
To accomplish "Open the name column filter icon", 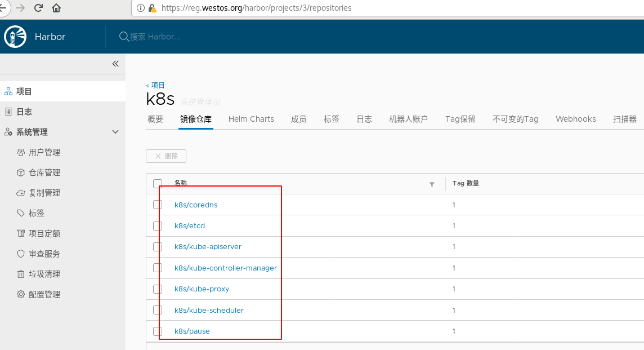I will click(432, 184).
